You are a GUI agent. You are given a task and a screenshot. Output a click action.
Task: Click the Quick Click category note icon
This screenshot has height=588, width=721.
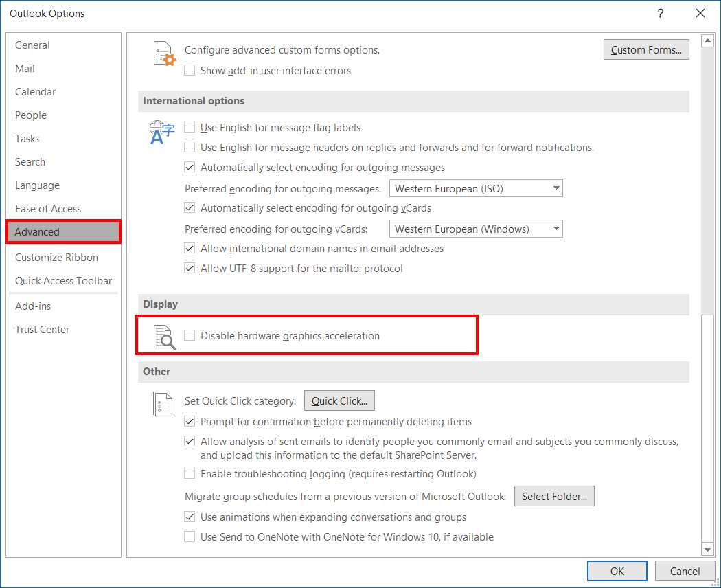(163, 404)
